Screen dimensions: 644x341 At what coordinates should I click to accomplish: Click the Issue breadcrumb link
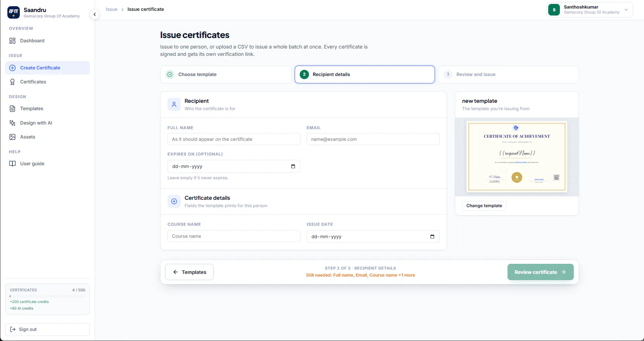coord(112,9)
